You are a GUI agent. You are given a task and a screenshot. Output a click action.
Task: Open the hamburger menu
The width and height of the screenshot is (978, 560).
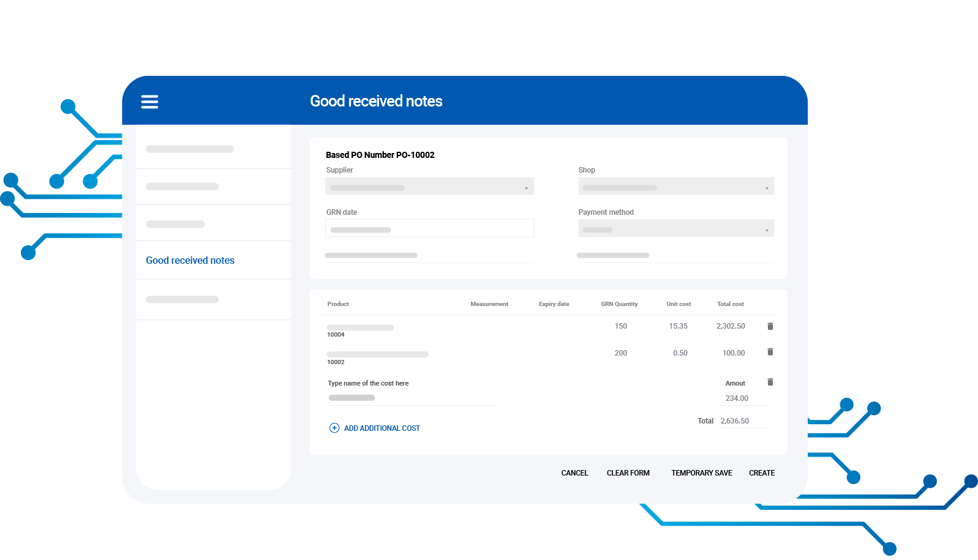[x=149, y=102]
